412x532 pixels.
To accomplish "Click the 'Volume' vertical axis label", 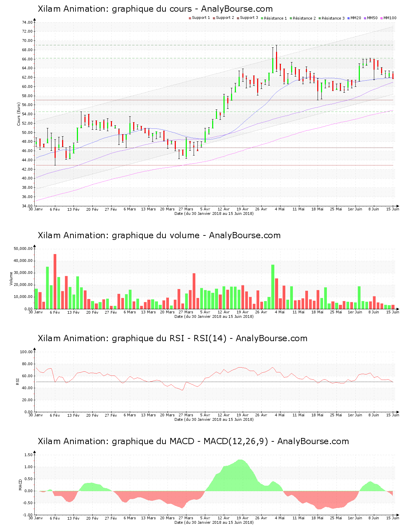I will [x=11, y=279].
